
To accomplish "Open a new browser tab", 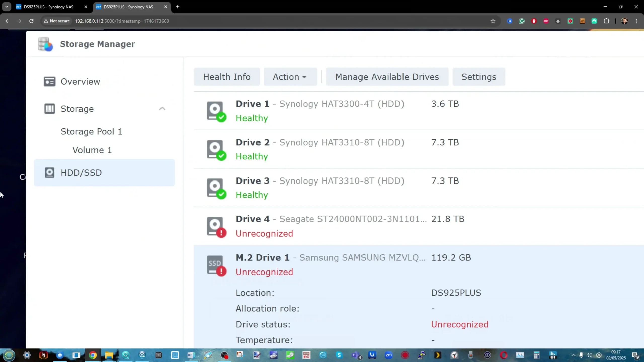I will (x=178, y=7).
